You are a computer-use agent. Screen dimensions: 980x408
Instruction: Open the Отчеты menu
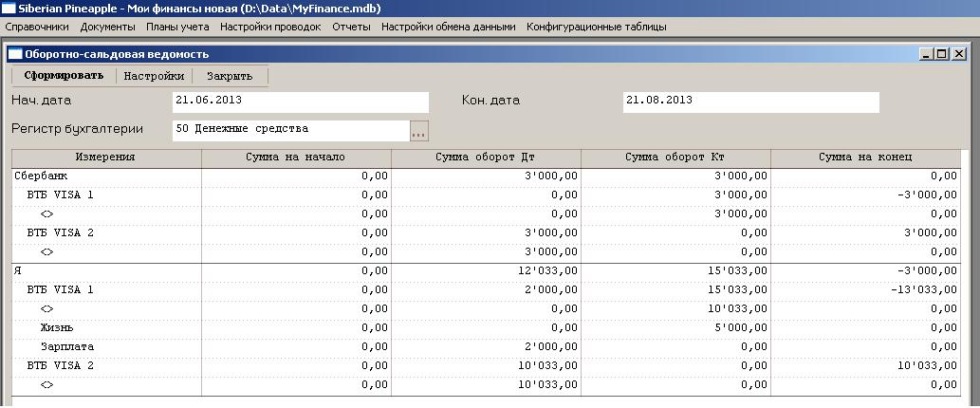[351, 27]
